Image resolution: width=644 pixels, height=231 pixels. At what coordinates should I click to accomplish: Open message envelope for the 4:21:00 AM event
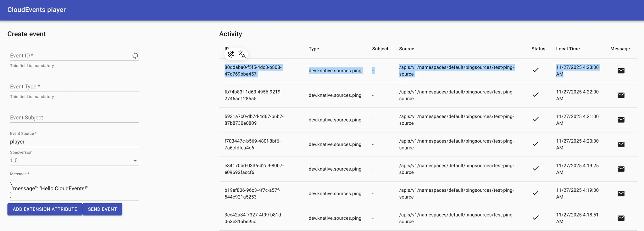point(621,120)
